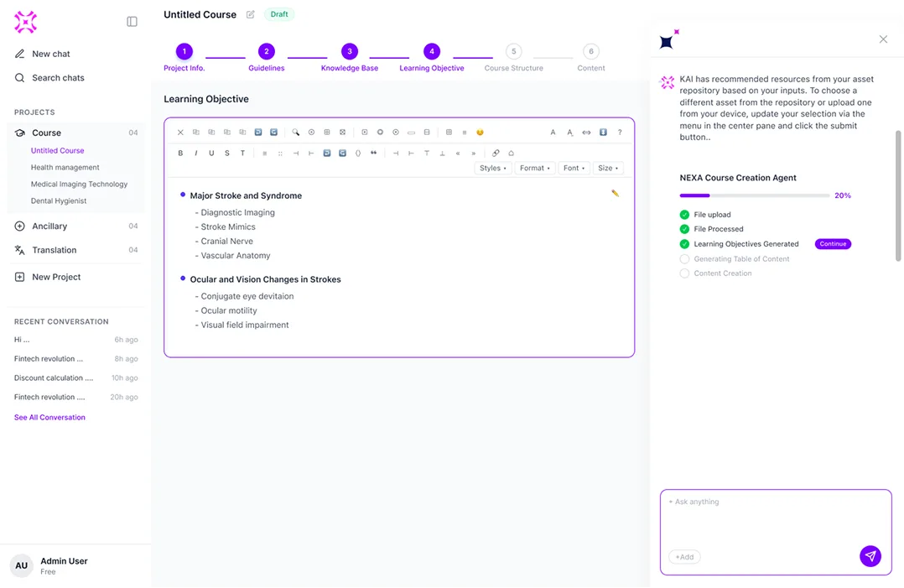
Task: Select the Dental Hygienist course
Action: tap(59, 200)
